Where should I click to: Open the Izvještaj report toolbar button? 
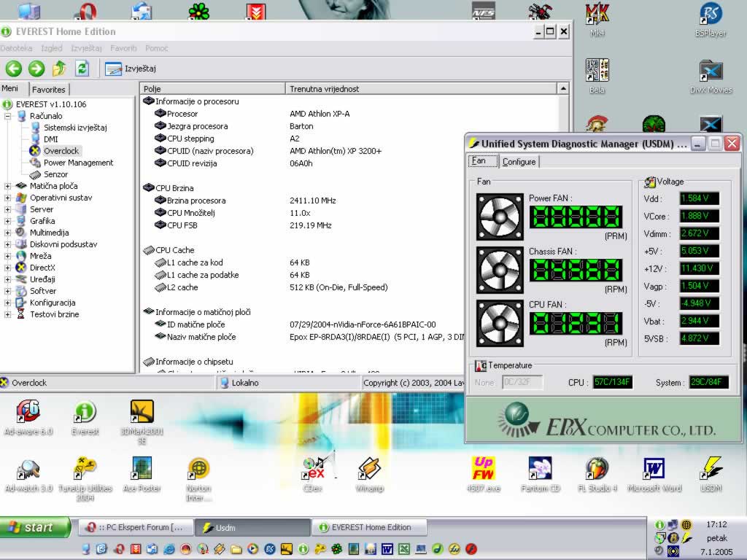click(x=131, y=69)
